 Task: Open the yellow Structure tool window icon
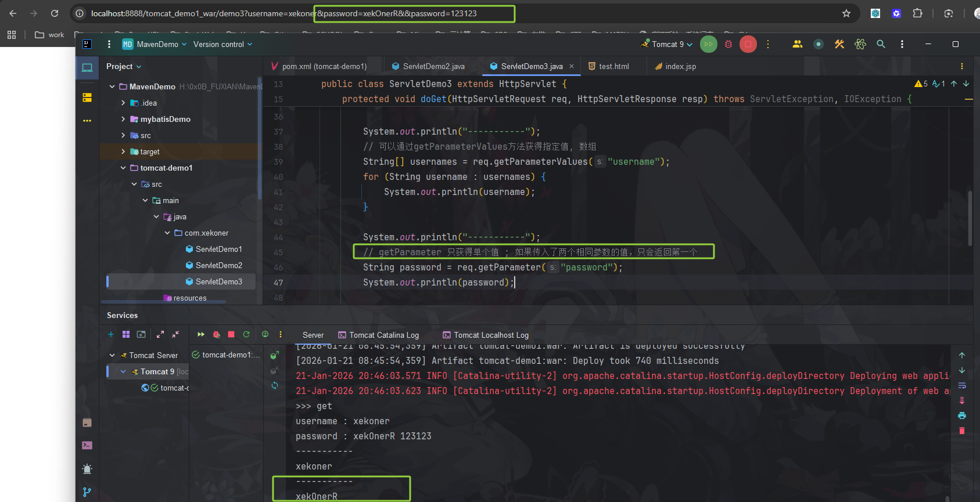pyautogui.click(x=87, y=97)
